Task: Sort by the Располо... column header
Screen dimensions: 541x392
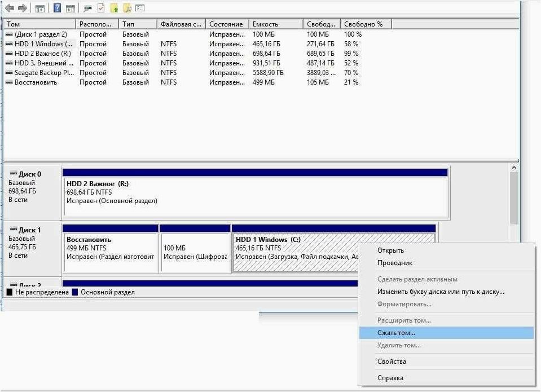Action: pos(97,24)
